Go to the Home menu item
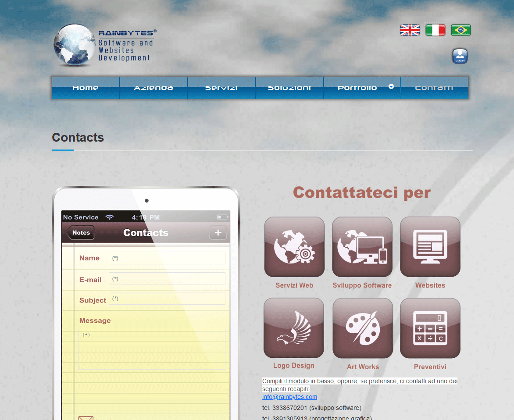Screen dimensions: 514x420 [x=86, y=88]
